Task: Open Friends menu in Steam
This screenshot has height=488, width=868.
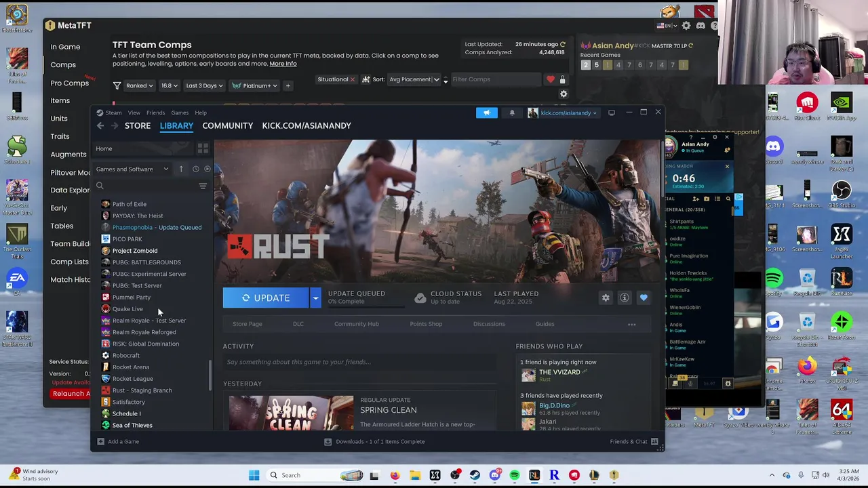Action: click(155, 113)
